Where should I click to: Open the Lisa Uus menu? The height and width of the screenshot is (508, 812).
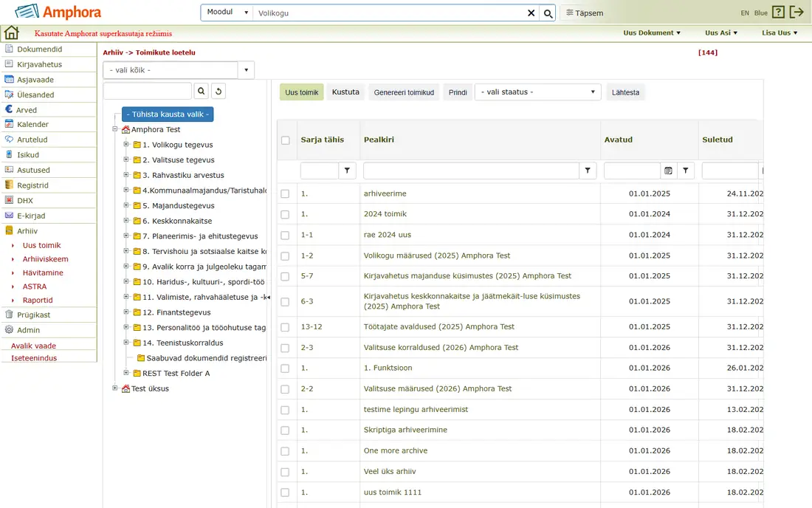(780, 32)
